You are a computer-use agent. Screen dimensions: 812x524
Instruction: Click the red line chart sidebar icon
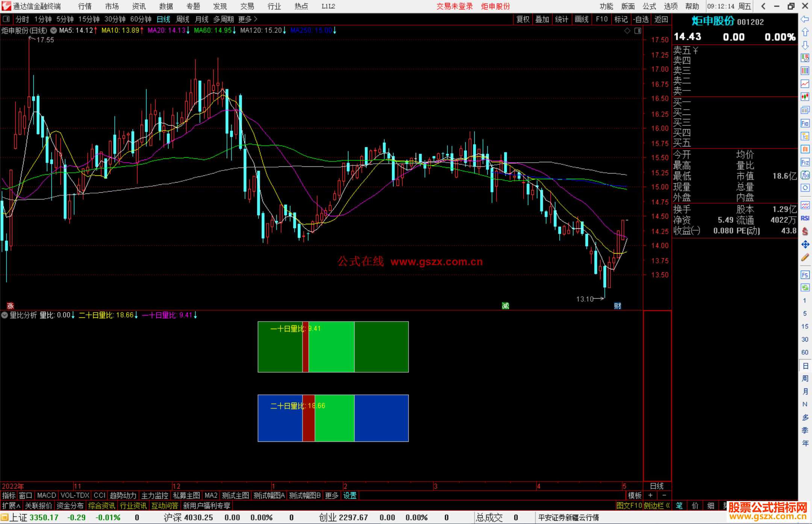pos(805,83)
